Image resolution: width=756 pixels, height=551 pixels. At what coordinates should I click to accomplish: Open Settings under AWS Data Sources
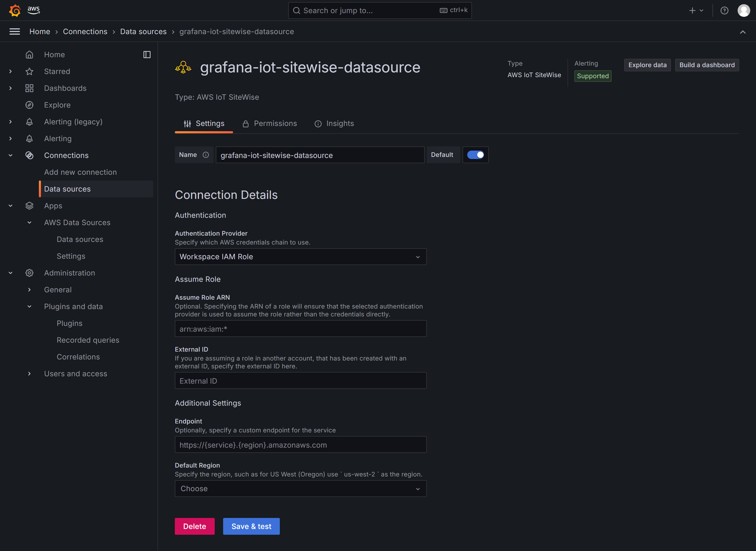tap(71, 256)
